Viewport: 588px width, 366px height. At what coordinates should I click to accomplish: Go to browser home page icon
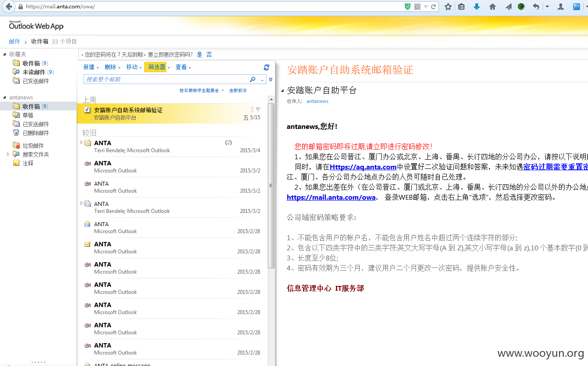[493, 7]
